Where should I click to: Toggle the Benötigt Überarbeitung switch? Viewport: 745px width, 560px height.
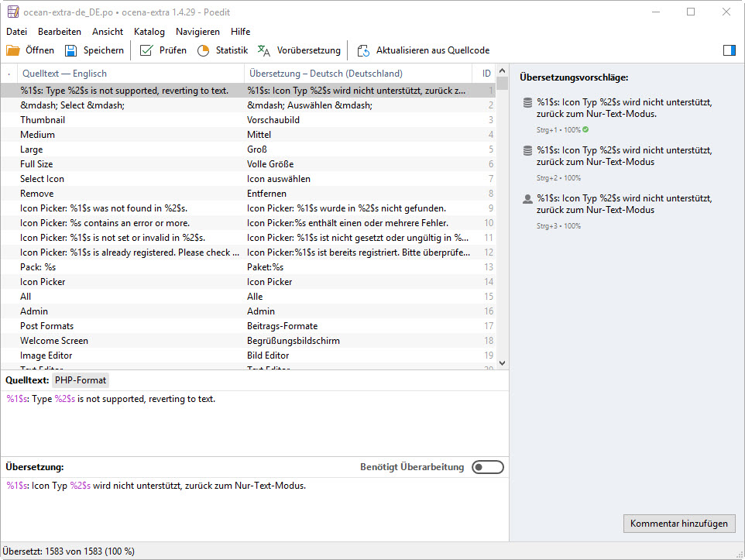tap(487, 467)
